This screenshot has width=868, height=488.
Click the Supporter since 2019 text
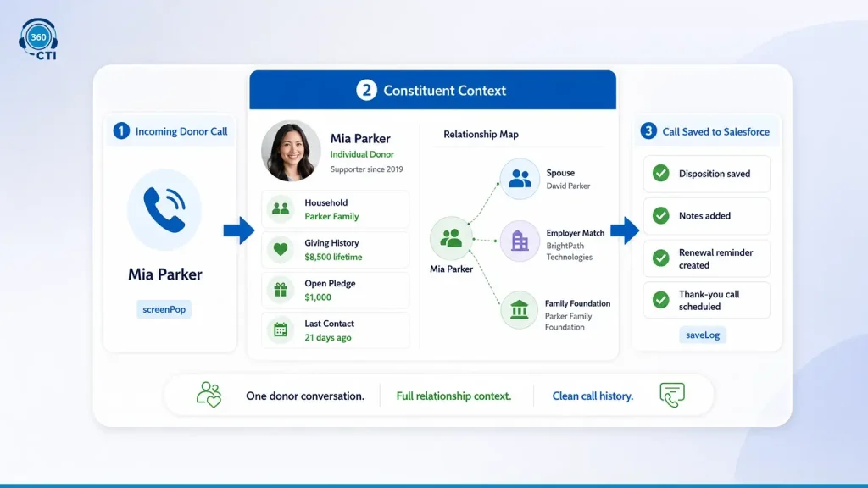366,169
